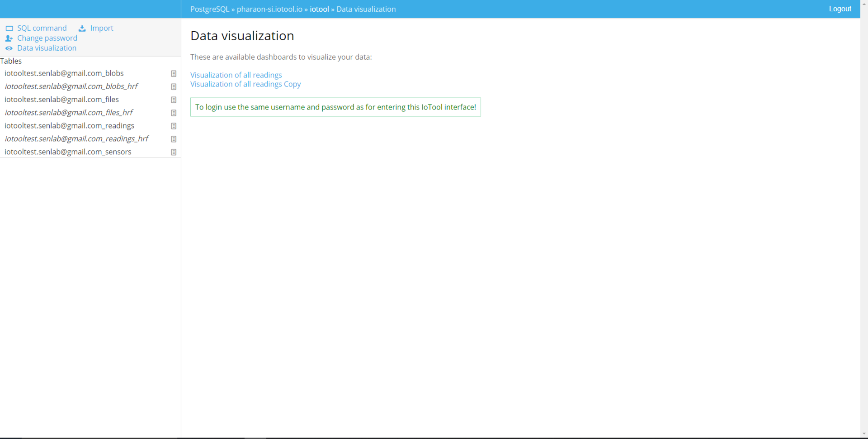Image resolution: width=868 pixels, height=439 pixels.
Task: Click the document icon beside com_files table
Action: coord(174,100)
